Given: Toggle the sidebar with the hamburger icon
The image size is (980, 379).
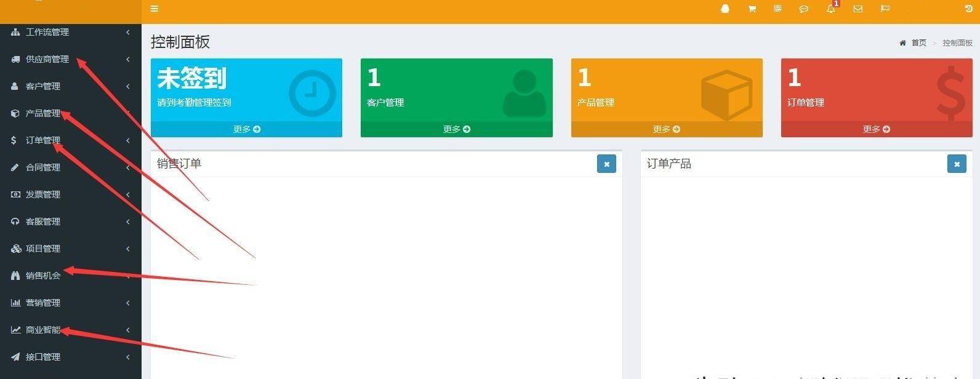Looking at the screenshot, I should (155, 9).
